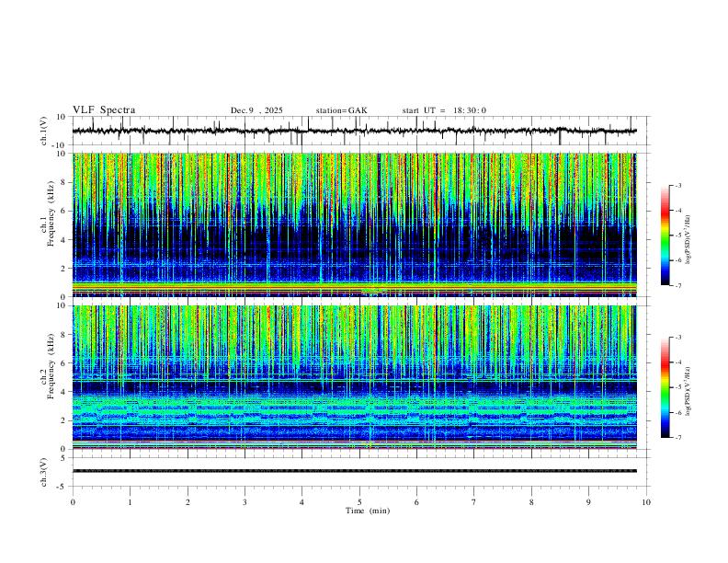Click the "ch.1 Frequency (kHz)" axis label

pyautogui.click(x=47, y=213)
